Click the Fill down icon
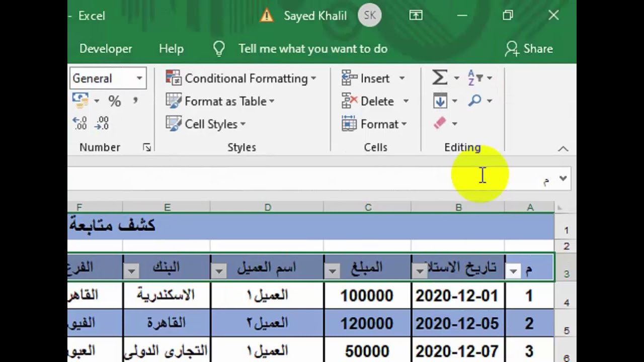The image size is (644, 362). [x=440, y=101]
